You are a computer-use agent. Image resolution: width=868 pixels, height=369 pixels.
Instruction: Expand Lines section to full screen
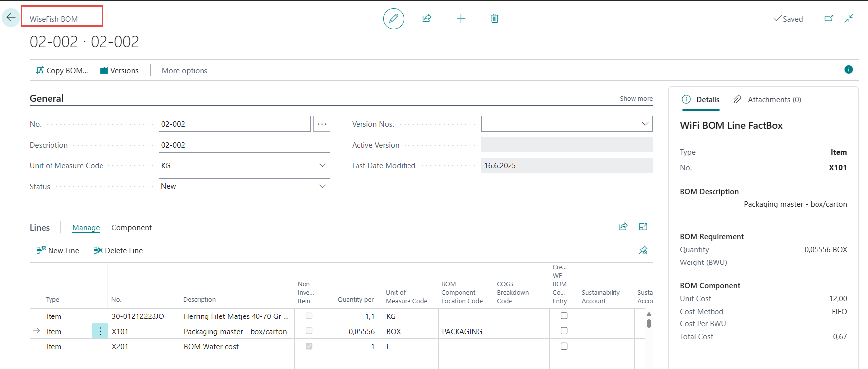click(643, 227)
